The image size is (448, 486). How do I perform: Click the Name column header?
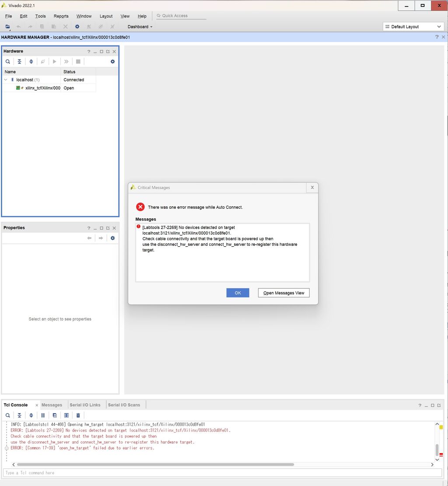(32, 72)
